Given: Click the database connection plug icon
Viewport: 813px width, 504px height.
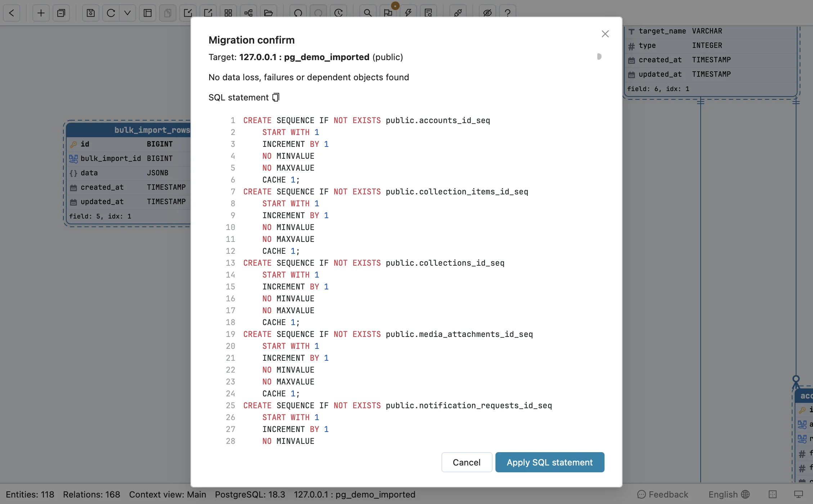Looking at the screenshot, I should pyautogui.click(x=458, y=13).
